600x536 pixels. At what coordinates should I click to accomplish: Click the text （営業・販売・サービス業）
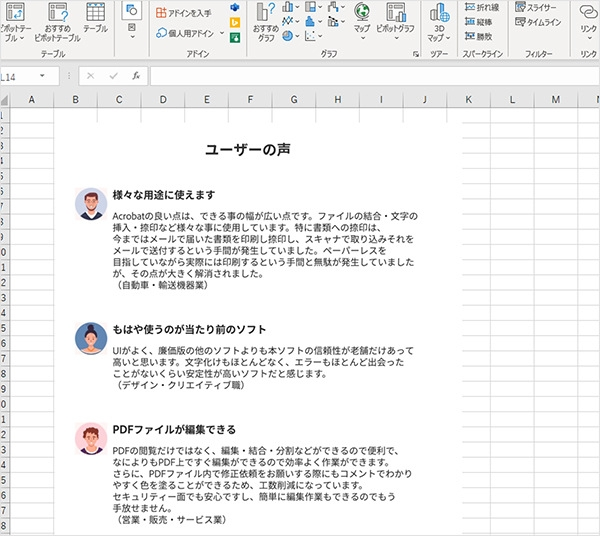click(x=170, y=520)
